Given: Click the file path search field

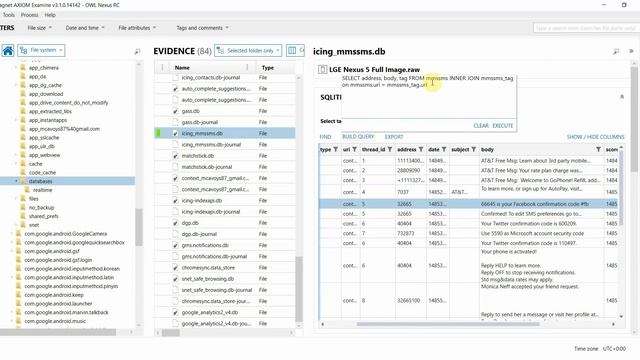Looking at the screenshot, I should (586, 28).
